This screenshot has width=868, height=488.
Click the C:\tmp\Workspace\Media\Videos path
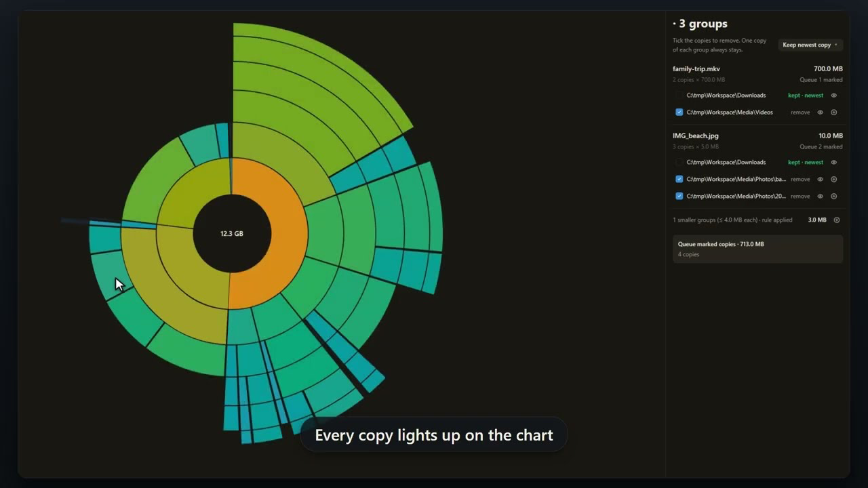730,113
